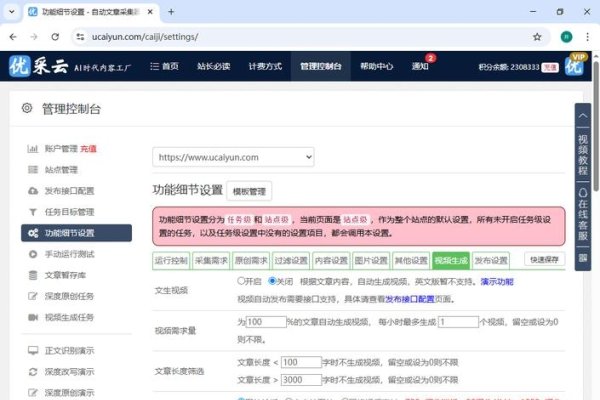Open 计费方式 in top navigation
Image resolution: width=600 pixels, height=400 pixels.
point(265,66)
